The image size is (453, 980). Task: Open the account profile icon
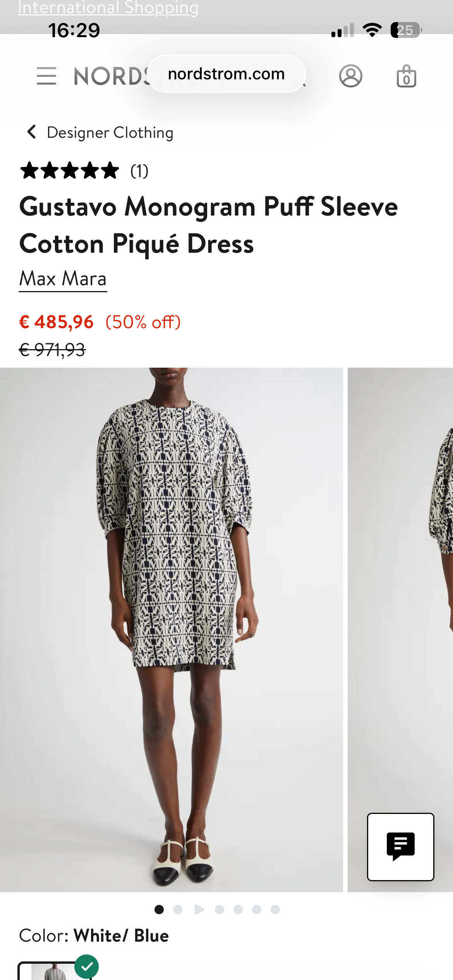[x=351, y=76]
